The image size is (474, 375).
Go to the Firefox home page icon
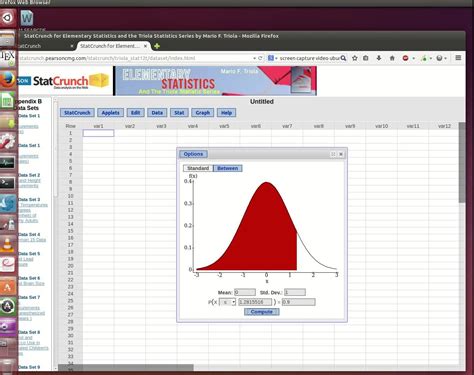[x=392, y=58]
